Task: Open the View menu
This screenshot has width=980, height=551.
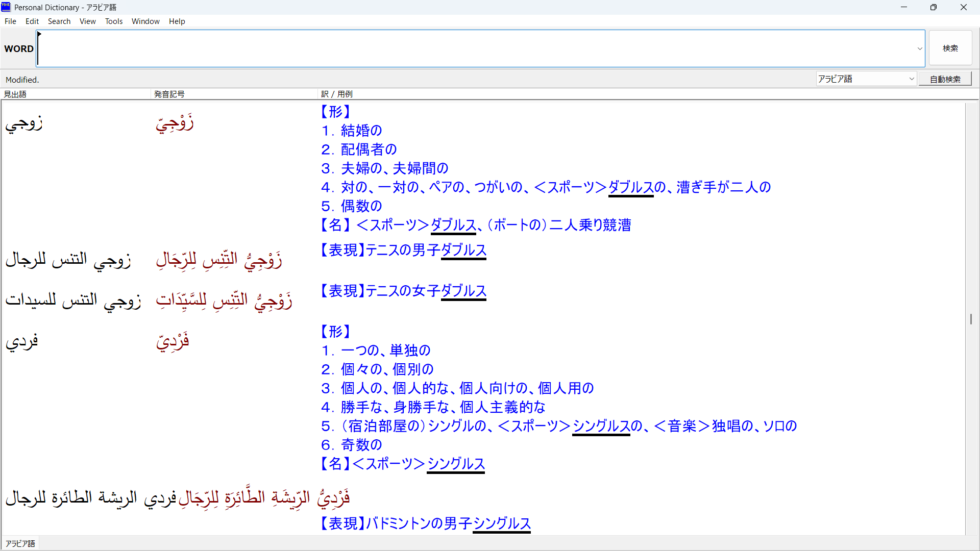Action: [x=87, y=21]
